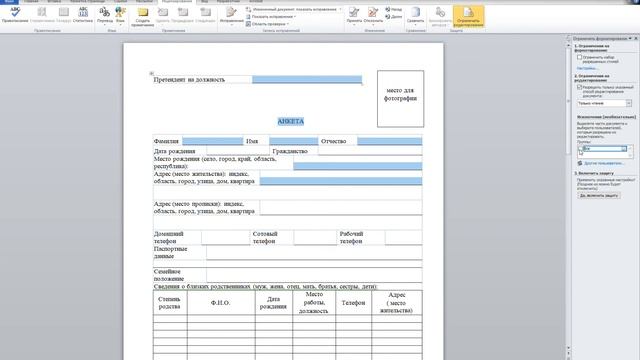Open the Файл tab

pos(9,2)
